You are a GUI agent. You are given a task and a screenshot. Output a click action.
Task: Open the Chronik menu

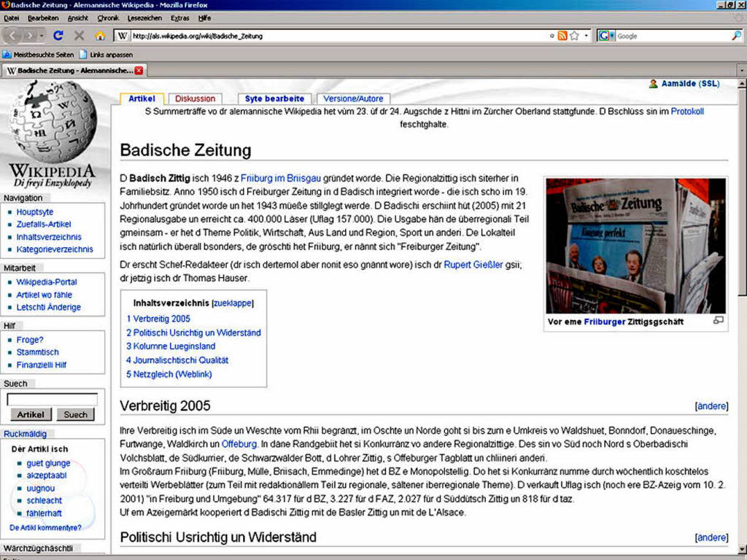coord(108,18)
